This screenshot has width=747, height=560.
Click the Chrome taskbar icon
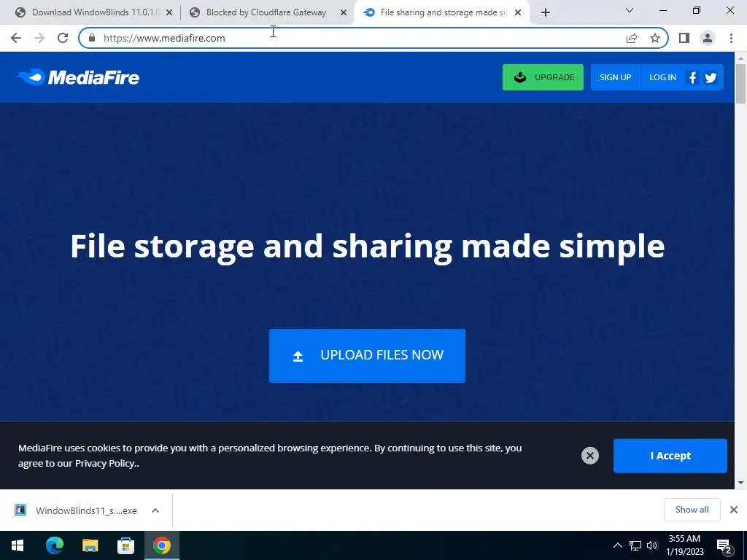[161, 545]
